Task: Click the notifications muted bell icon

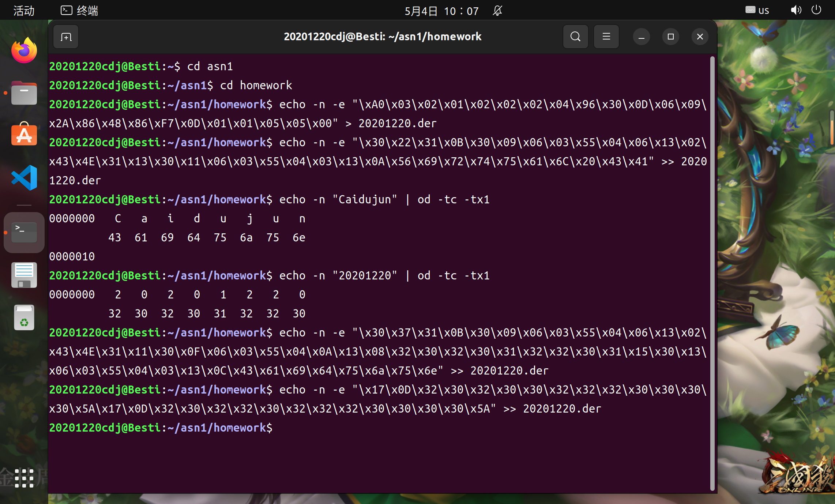Action: (497, 10)
